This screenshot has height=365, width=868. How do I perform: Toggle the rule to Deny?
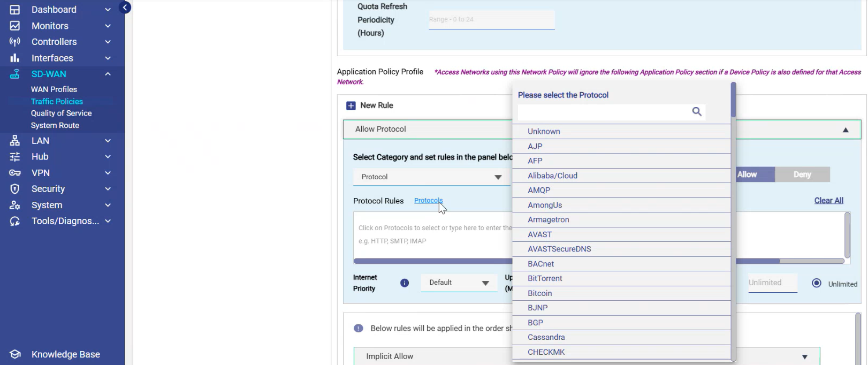pyautogui.click(x=802, y=174)
